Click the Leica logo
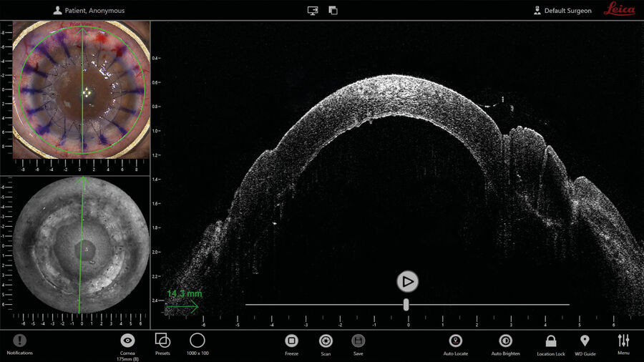 point(620,9)
